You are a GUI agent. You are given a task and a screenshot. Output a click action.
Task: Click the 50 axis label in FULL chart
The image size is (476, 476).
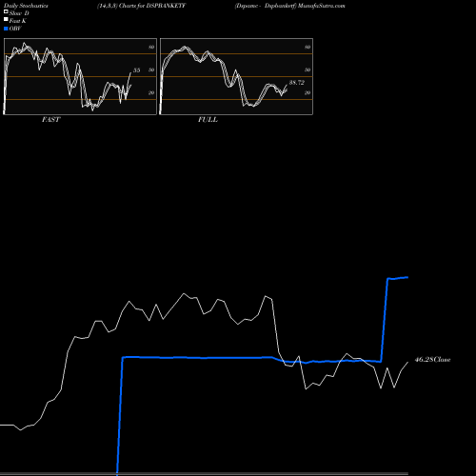pos(307,69)
